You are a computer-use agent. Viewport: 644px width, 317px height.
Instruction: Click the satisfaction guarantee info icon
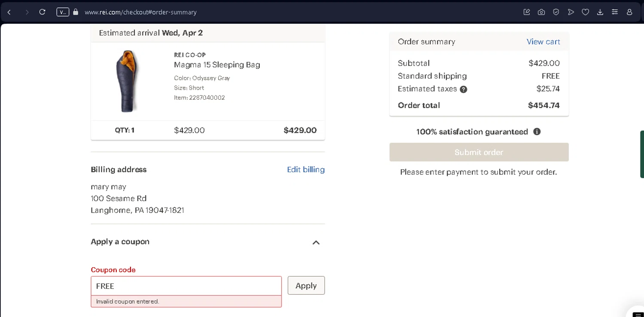click(x=537, y=132)
